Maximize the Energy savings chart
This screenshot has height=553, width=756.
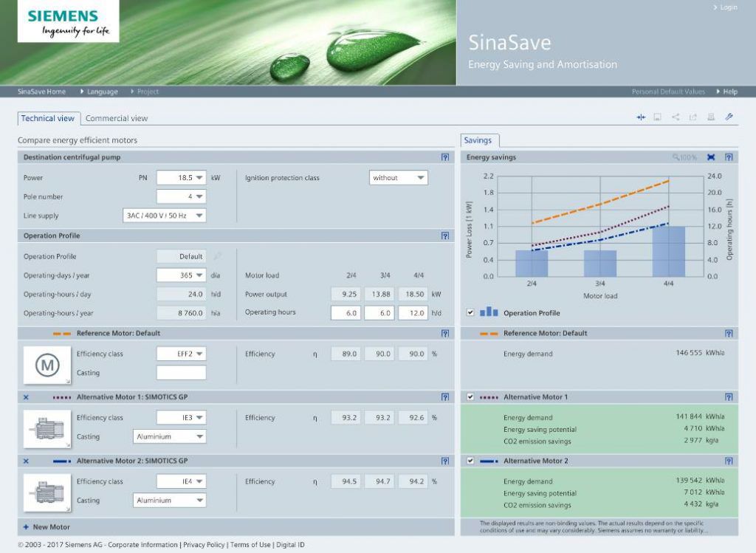[x=711, y=157]
